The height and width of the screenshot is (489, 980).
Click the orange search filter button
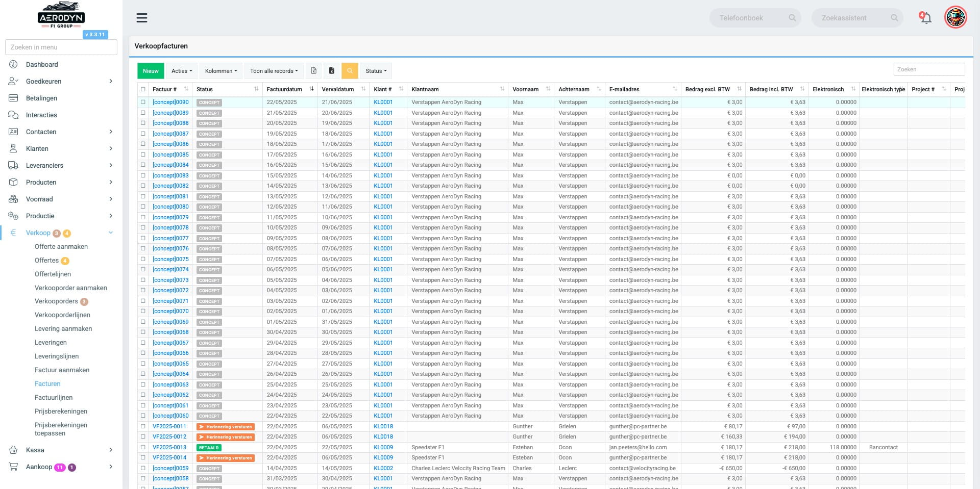pyautogui.click(x=350, y=71)
